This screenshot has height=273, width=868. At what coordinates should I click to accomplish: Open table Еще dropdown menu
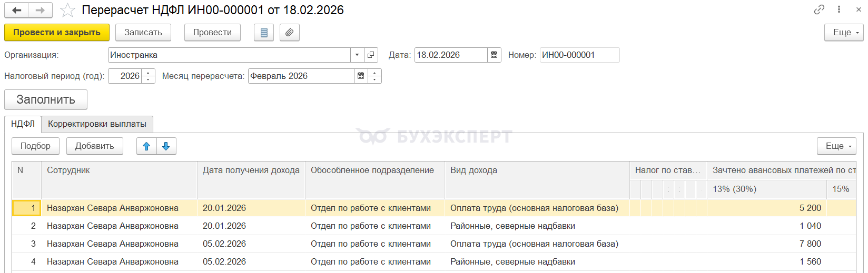click(x=836, y=146)
